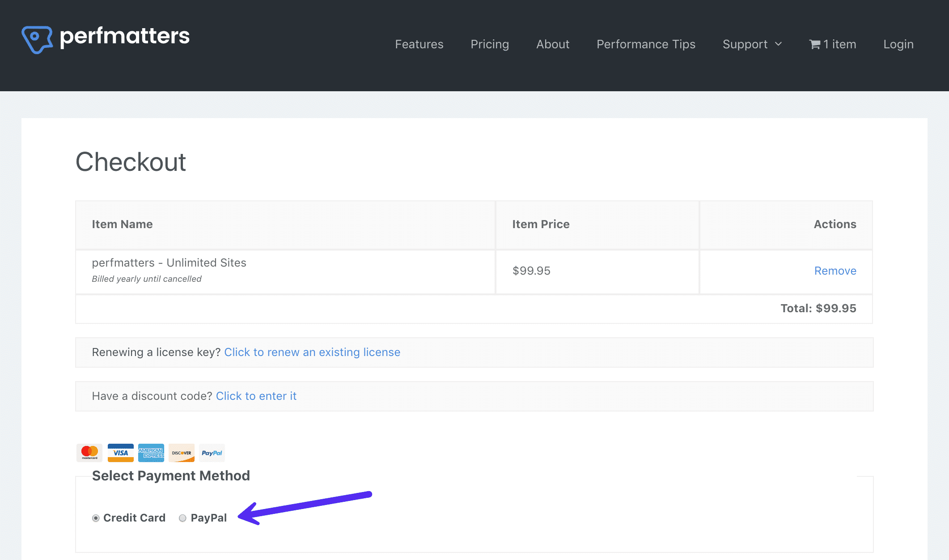Click the Visa payment icon
The width and height of the screenshot is (949, 560).
[120, 453]
